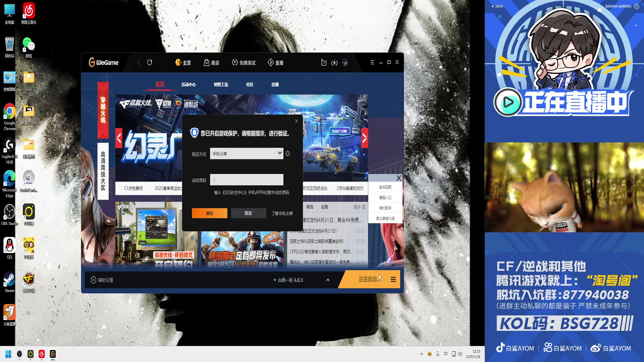Close the game protection verification dialog
The height and width of the screenshot is (362, 644).
point(297,121)
